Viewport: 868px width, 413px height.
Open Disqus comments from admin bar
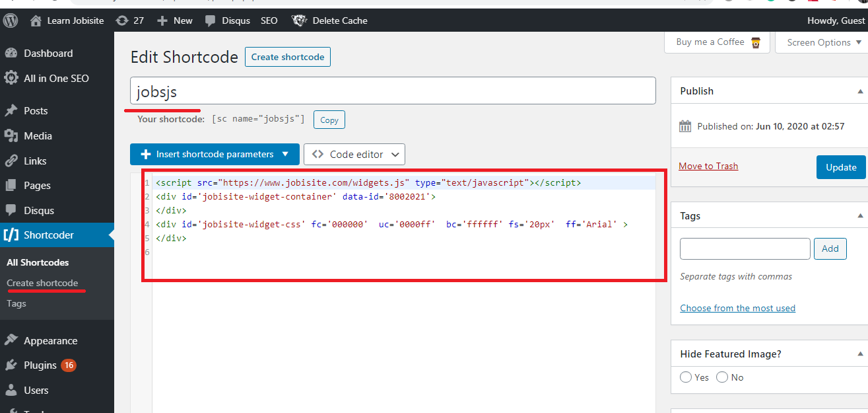228,20
